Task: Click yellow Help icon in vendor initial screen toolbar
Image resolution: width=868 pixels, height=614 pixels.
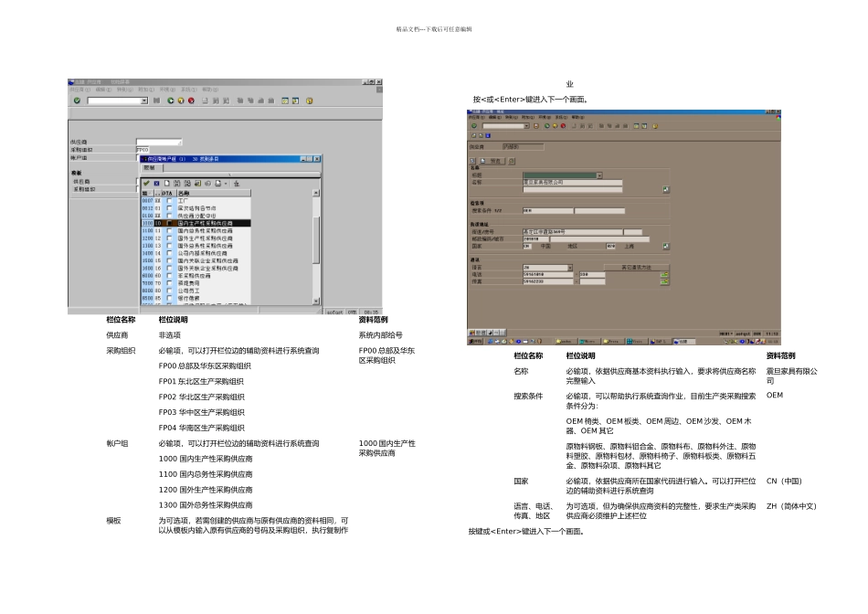Action: coord(310,101)
